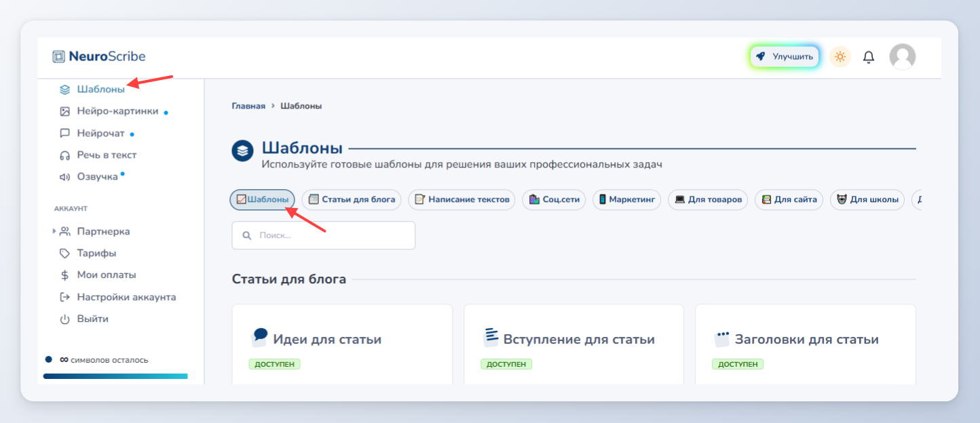Image resolution: width=980 pixels, height=423 pixels.
Task: Click the Статьи для блога section heading
Action: (x=289, y=279)
